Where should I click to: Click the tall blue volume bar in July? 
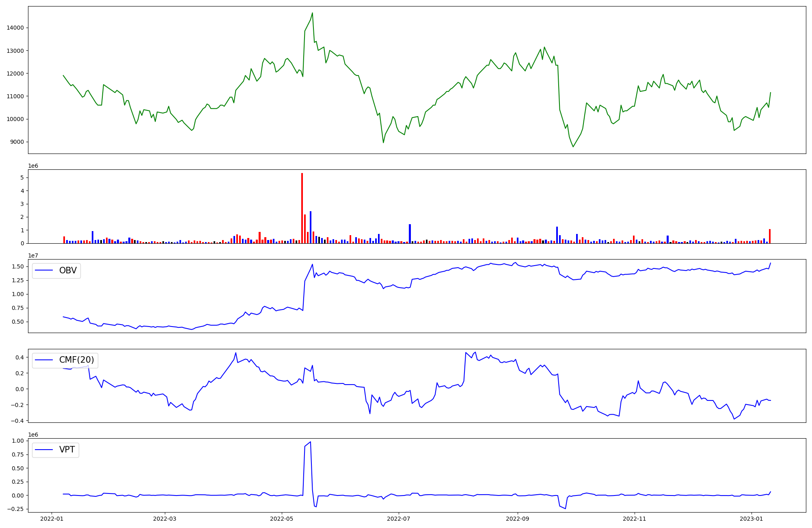[410, 234]
